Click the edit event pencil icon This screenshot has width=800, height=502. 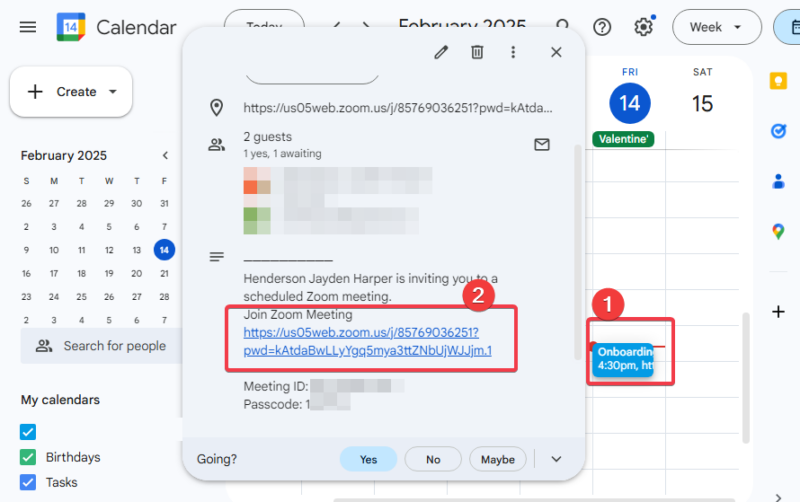(441, 52)
